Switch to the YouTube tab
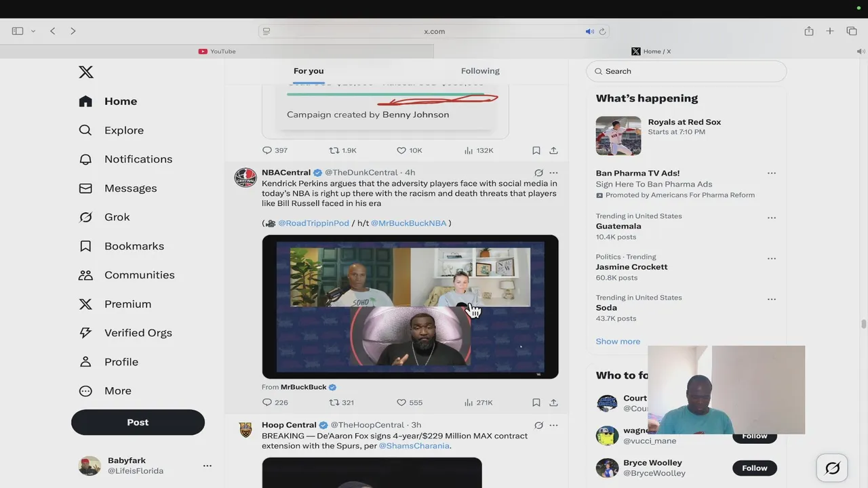868x488 pixels. pos(217,52)
